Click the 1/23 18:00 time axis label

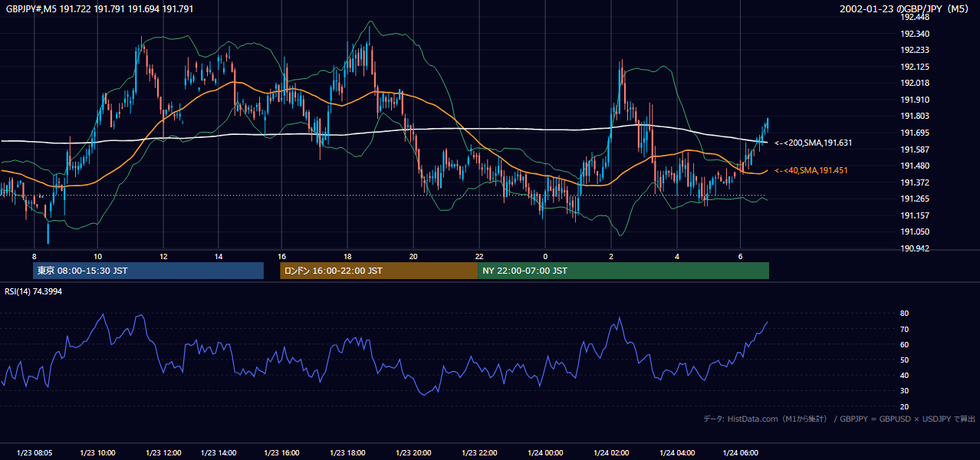click(347, 453)
